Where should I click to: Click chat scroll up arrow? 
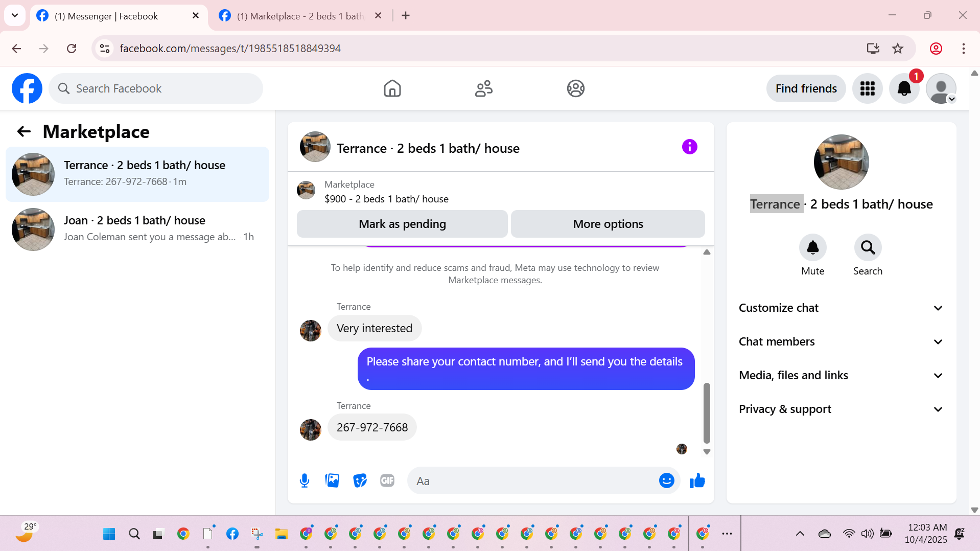(707, 252)
